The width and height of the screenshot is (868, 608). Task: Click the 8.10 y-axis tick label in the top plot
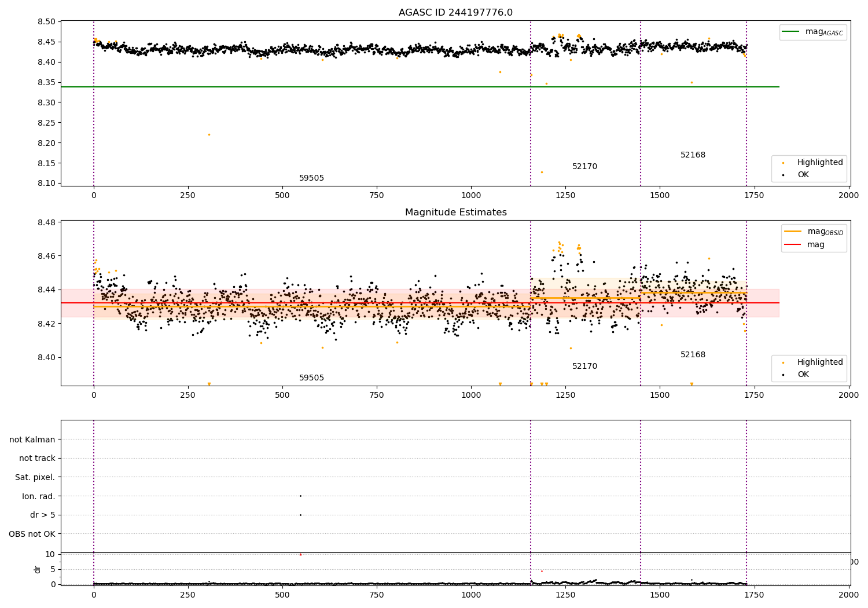click(x=46, y=184)
